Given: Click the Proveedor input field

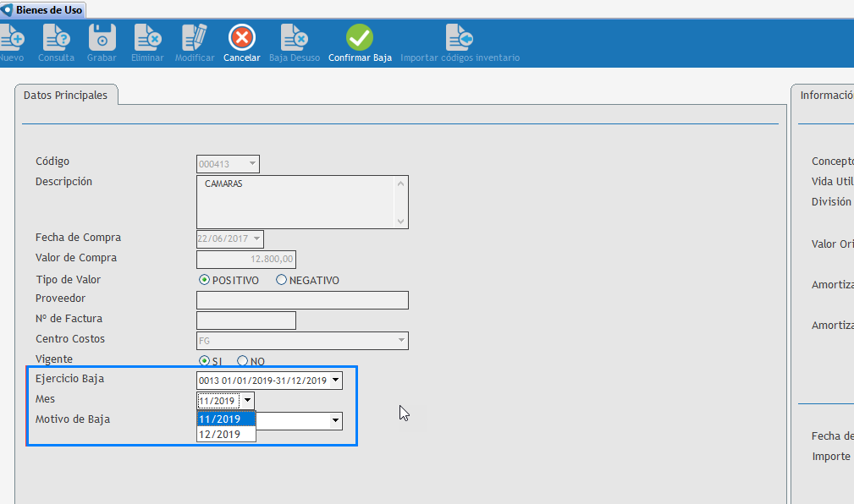Looking at the screenshot, I should (302, 300).
